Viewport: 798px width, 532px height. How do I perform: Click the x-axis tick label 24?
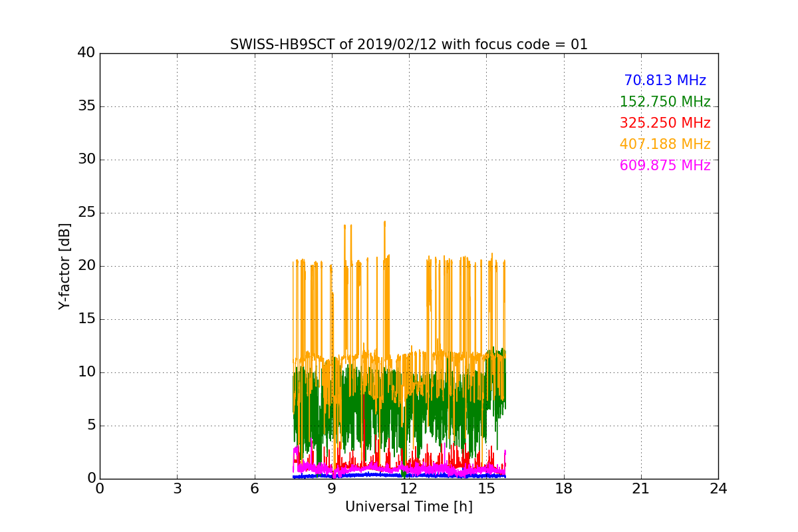coord(718,489)
